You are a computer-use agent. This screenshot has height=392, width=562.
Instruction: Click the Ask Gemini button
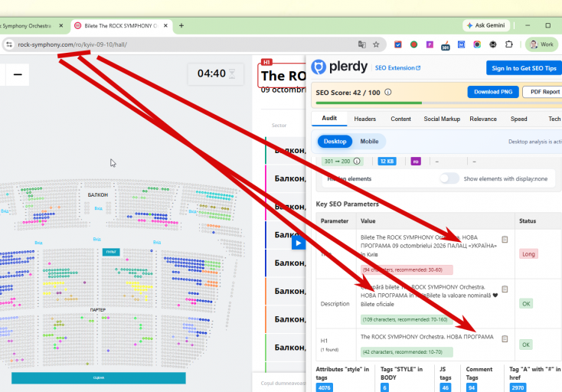pyautogui.click(x=486, y=25)
